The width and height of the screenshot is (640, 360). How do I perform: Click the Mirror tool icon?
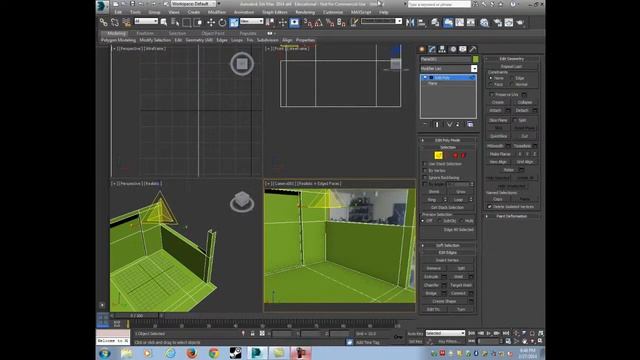point(410,22)
